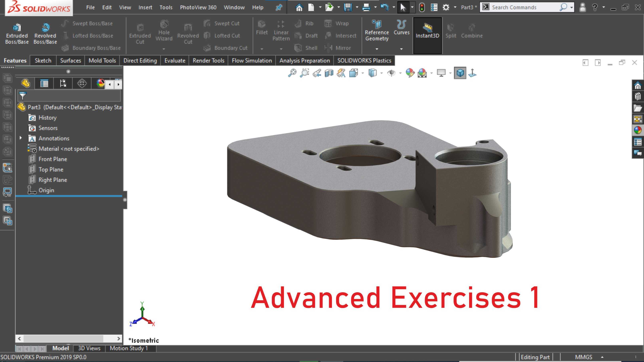Open the PropertyManager tab

coord(44,83)
